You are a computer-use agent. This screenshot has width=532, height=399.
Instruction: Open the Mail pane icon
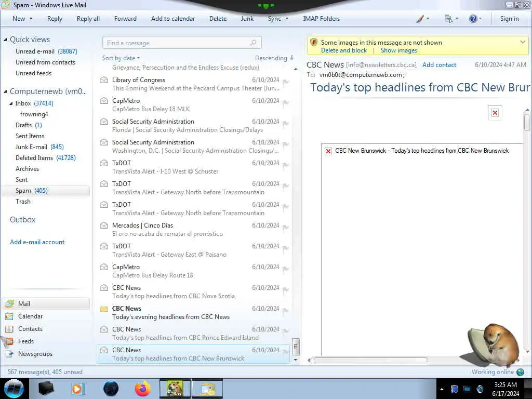click(9, 303)
